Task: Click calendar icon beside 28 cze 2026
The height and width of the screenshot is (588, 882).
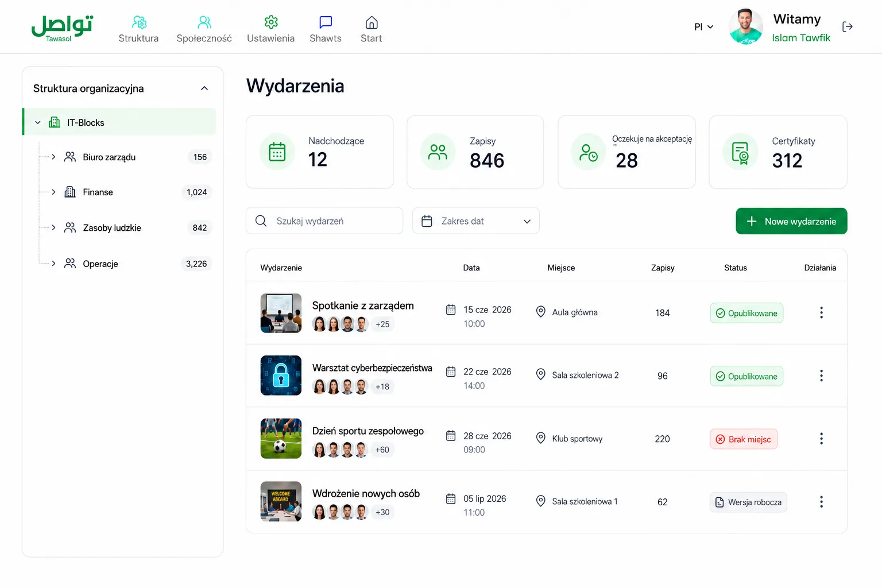Action: pos(451,436)
